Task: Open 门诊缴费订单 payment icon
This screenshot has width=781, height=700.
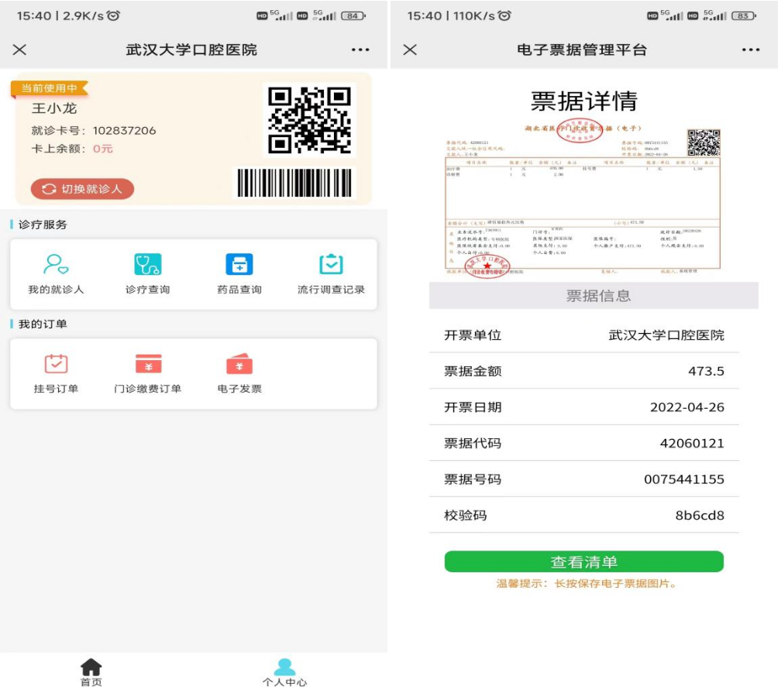Action: coord(148,364)
